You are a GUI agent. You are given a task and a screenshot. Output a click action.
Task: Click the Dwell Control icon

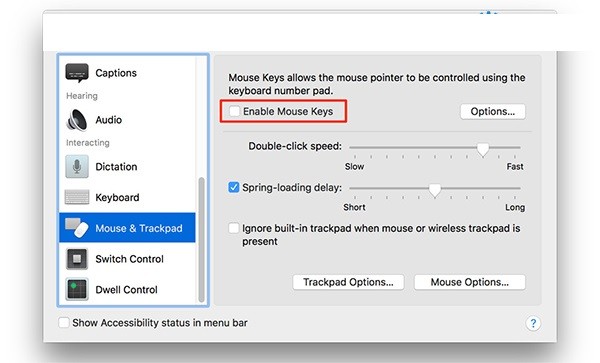click(77, 290)
